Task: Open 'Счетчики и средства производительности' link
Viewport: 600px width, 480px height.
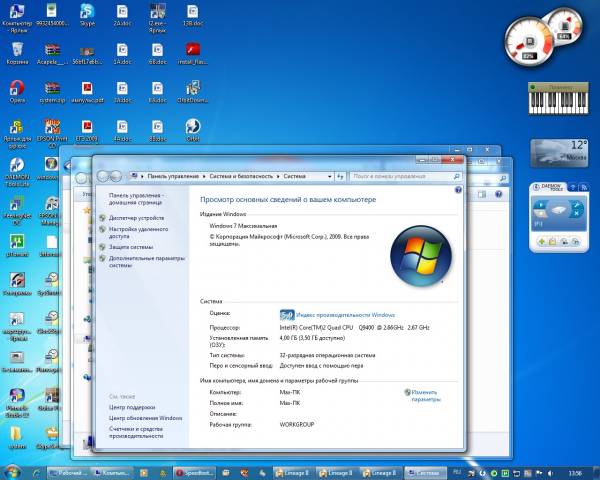Action: (x=136, y=433)
